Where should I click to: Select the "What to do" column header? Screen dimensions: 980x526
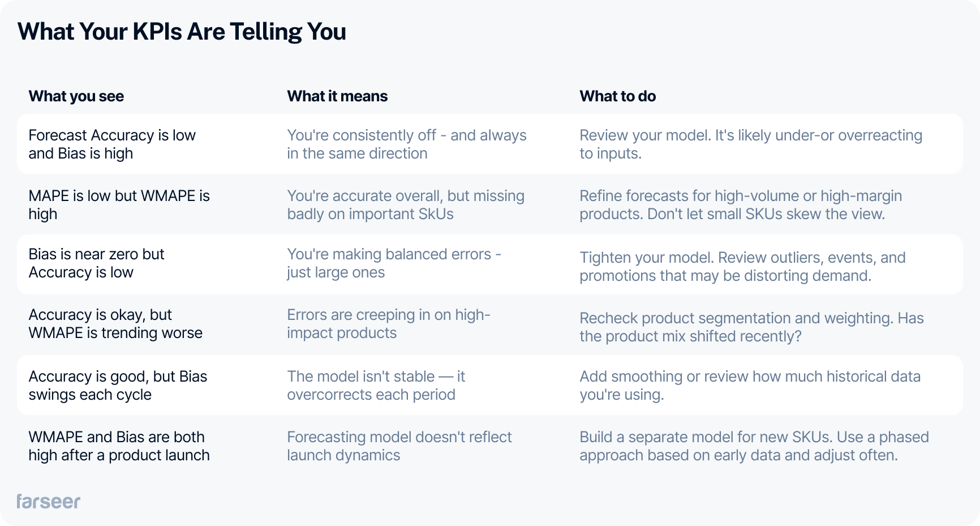pos(617,96)
